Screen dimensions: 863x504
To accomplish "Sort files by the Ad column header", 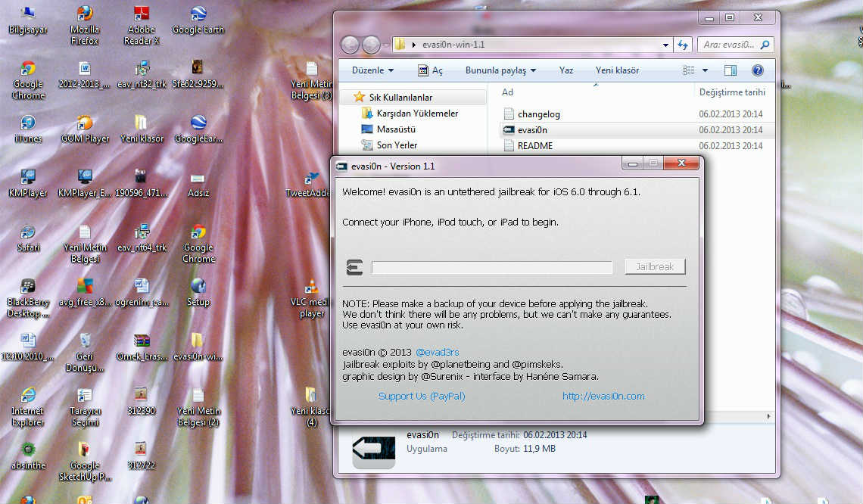I will (507, 92).
